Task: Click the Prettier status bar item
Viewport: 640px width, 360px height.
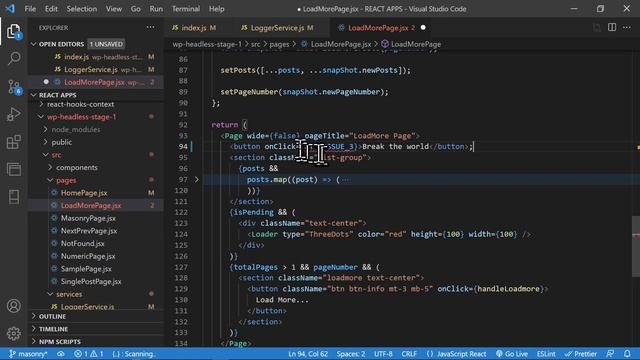Action: (x=580, y=354)
